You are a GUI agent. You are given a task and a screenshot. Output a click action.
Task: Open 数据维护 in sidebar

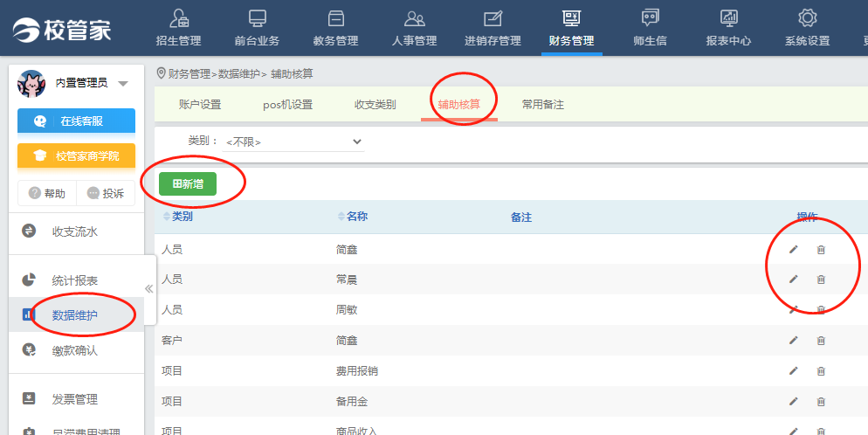click(x=75, y=315)
